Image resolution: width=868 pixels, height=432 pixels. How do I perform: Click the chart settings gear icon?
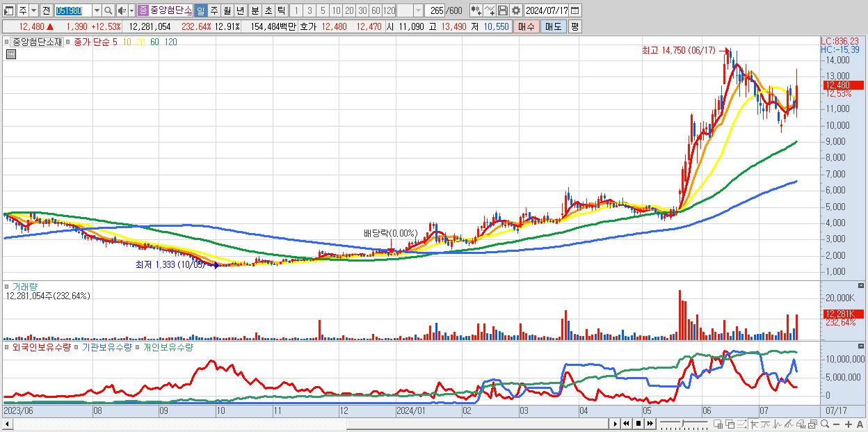pos(516,10)
